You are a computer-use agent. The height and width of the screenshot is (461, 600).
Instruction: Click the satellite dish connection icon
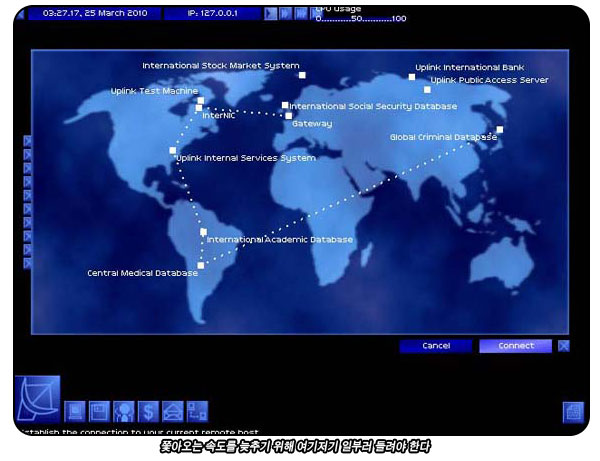pyautogui.click(x=38, y=398)
